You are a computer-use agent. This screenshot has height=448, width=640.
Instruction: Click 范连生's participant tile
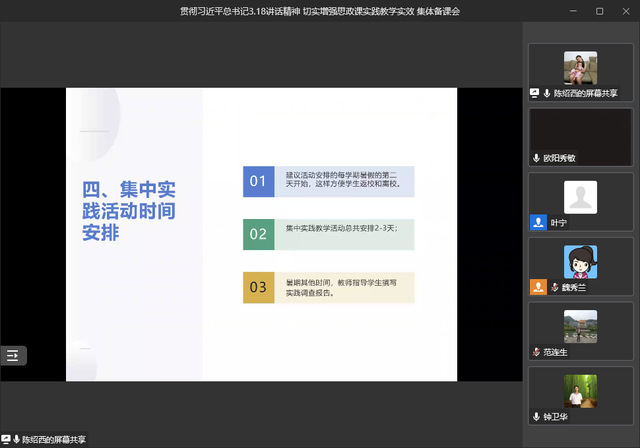(580, 326)
